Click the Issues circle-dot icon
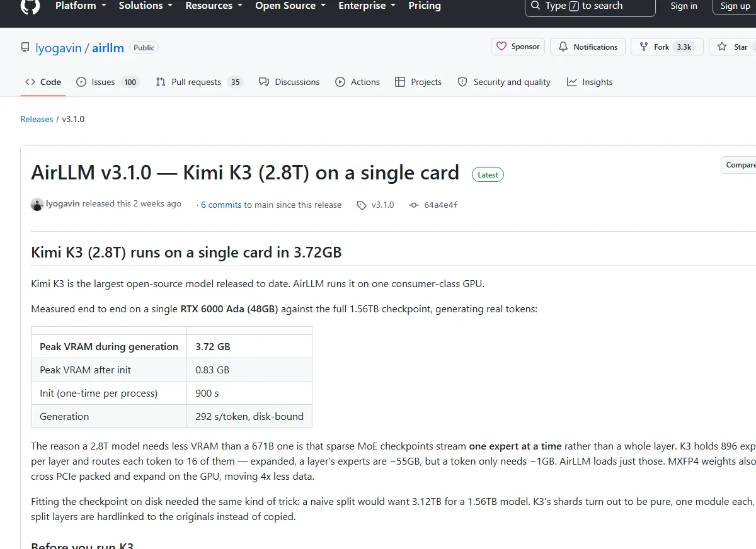 tap(81, 82)
